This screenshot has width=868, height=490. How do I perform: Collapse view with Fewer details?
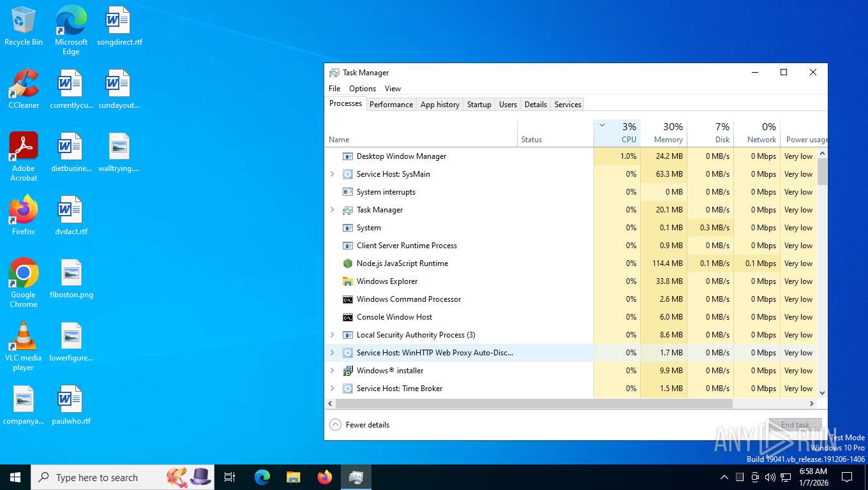(x=359, y=425)
